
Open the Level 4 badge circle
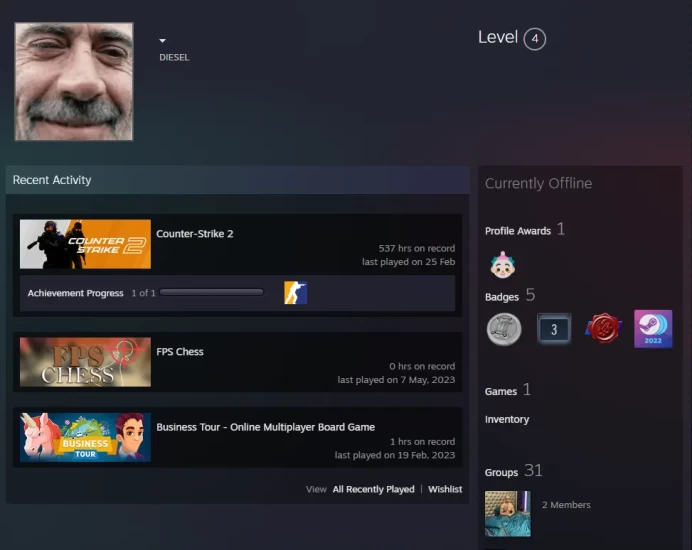pyautogui.click(x=534, y=39)
